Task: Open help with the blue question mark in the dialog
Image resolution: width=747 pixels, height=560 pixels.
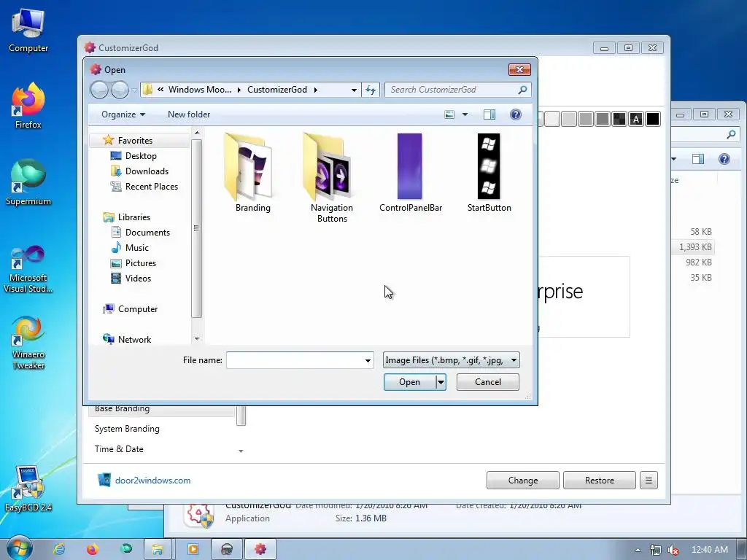Action: 516,114
